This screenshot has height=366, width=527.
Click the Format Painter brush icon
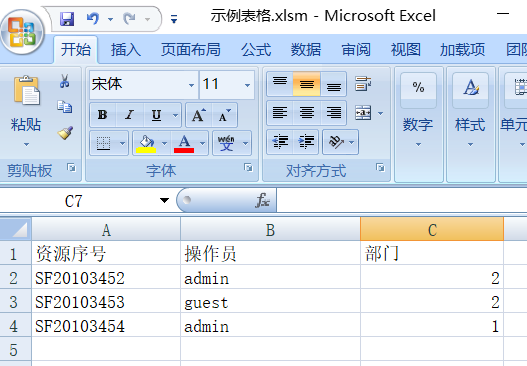[65, 133]
